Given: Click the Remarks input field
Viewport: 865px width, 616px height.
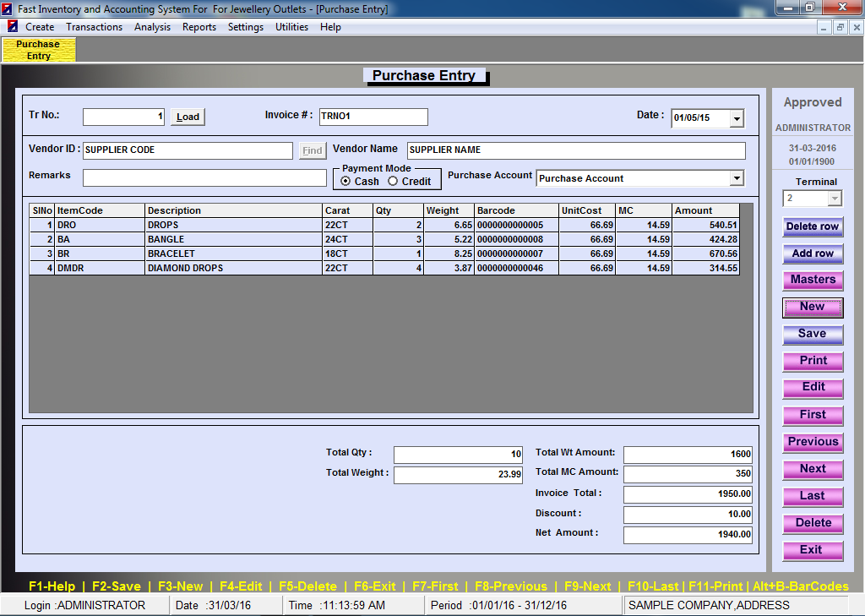Looking at the screenshot, I should pos(204,178).
